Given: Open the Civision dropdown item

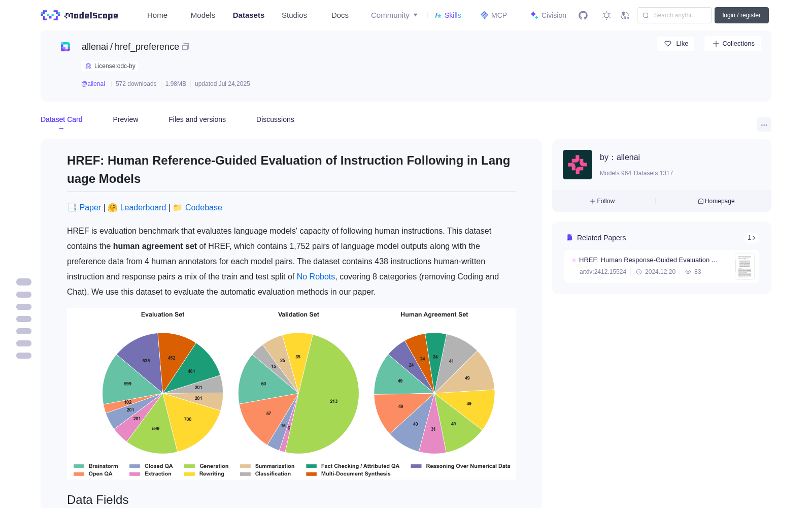Looking at the screenshot, I should pos(548,15).
